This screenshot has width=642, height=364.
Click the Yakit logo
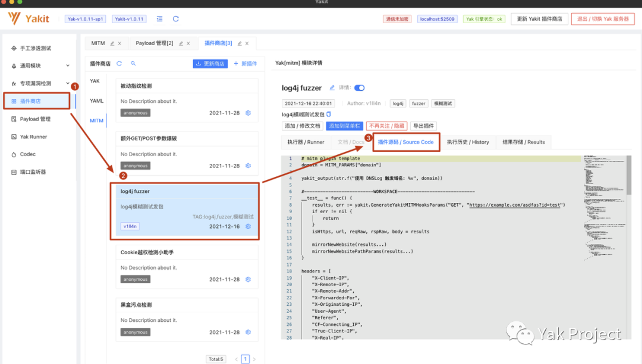pos(29,18)
